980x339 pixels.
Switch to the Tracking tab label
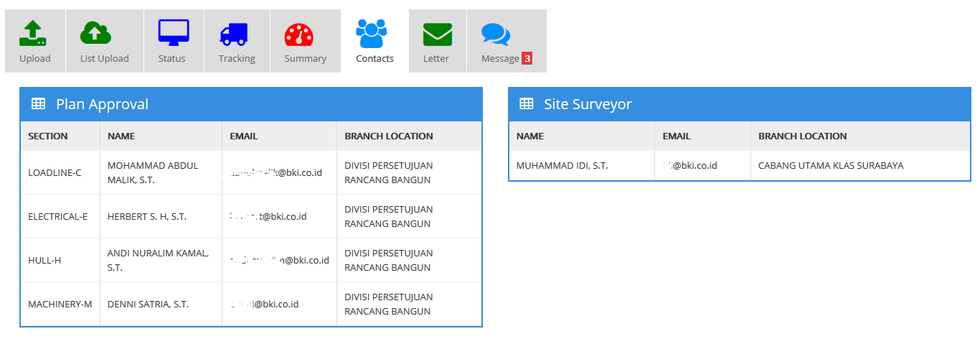[x=237, y=59]
